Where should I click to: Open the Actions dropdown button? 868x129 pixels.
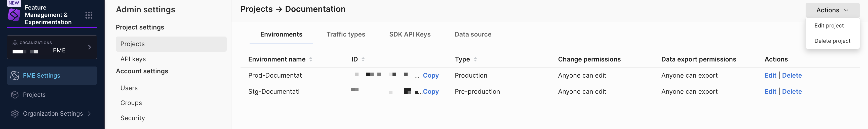[x=832, y=11]
